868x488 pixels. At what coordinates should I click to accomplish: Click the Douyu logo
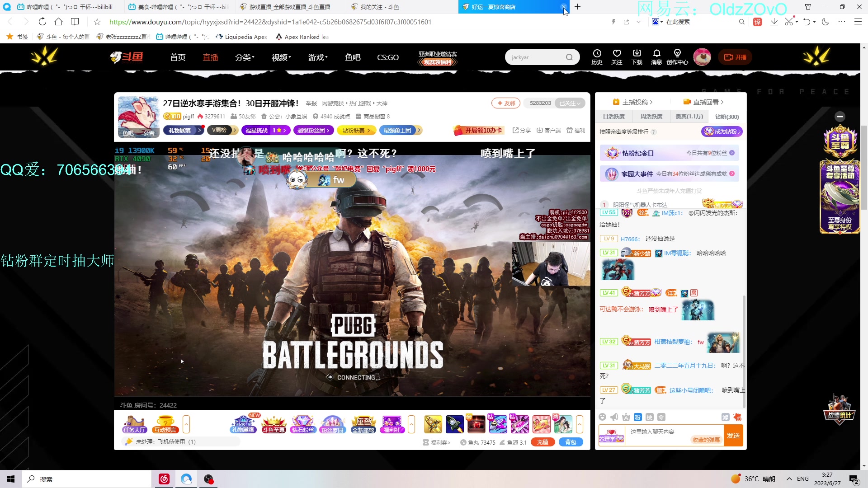click(127, 57)
